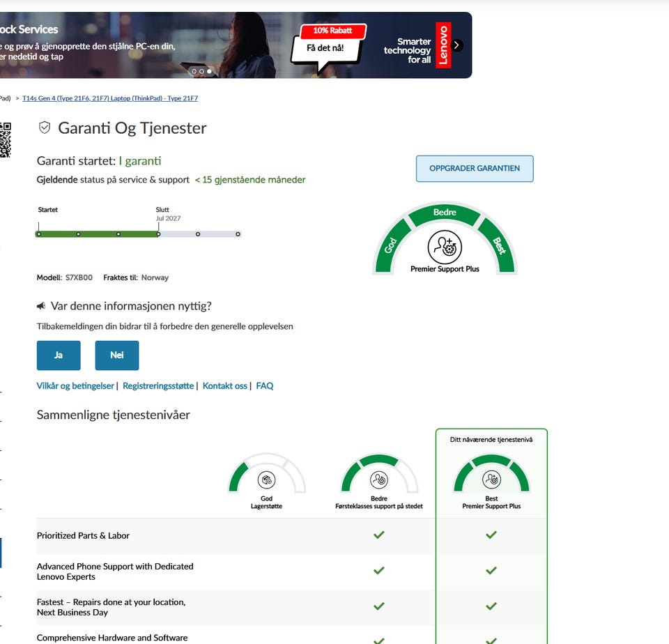Image resolution: width=669 pixels, height=644 pixels.
Task: Click the Bedre checkmark for Fastest Repairs row
Action: coord(379,606)
